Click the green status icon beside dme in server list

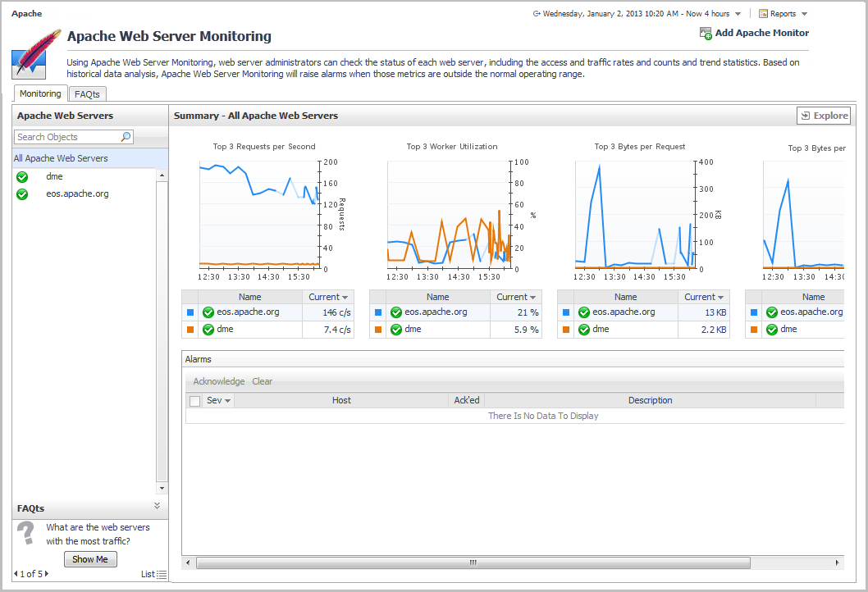(x=22, y=177)
